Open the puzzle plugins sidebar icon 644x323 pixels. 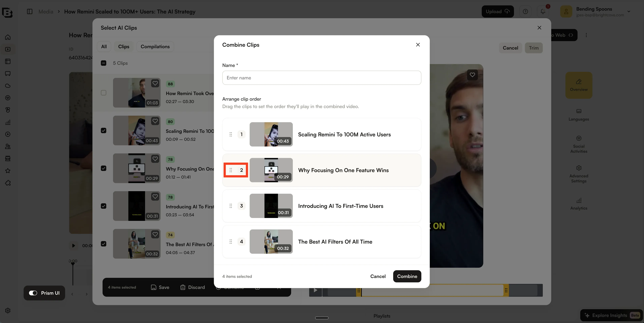pyautogui.click(x=8, y=183)
